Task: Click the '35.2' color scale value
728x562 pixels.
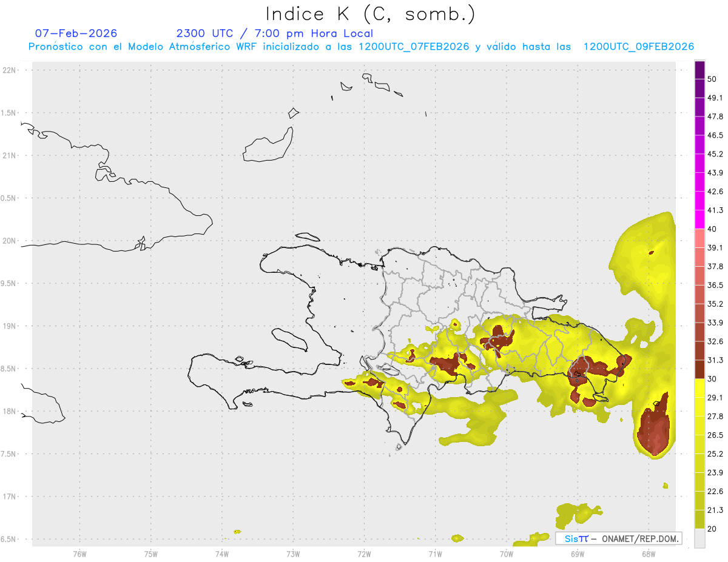Action: [x=715, y=304]
